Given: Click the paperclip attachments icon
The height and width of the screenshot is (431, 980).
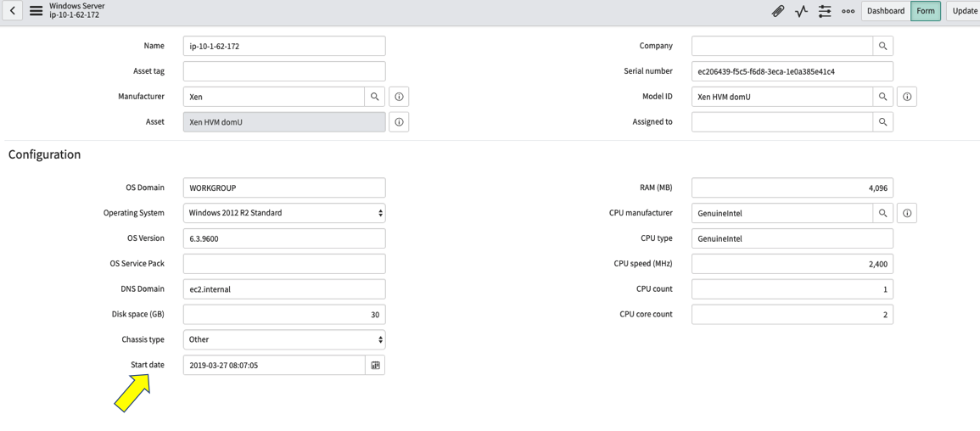Looking at the screenshot, I should 777,11.
